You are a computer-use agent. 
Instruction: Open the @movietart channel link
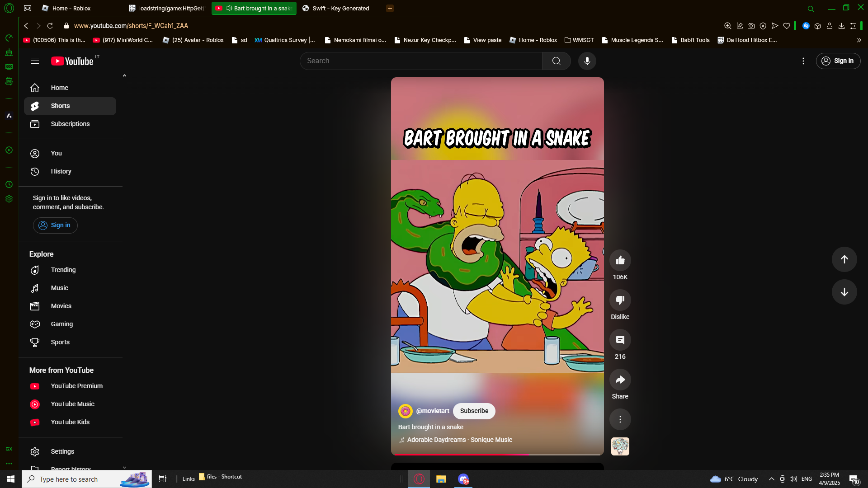[x=433, y=411]
